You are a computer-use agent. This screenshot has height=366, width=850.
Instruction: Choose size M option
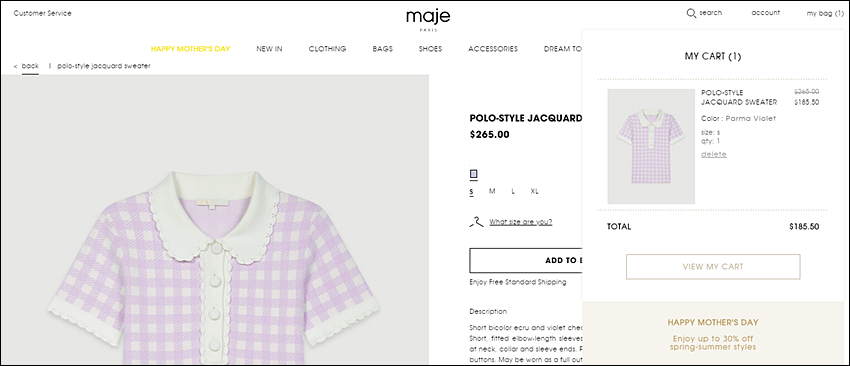[492, 191]
